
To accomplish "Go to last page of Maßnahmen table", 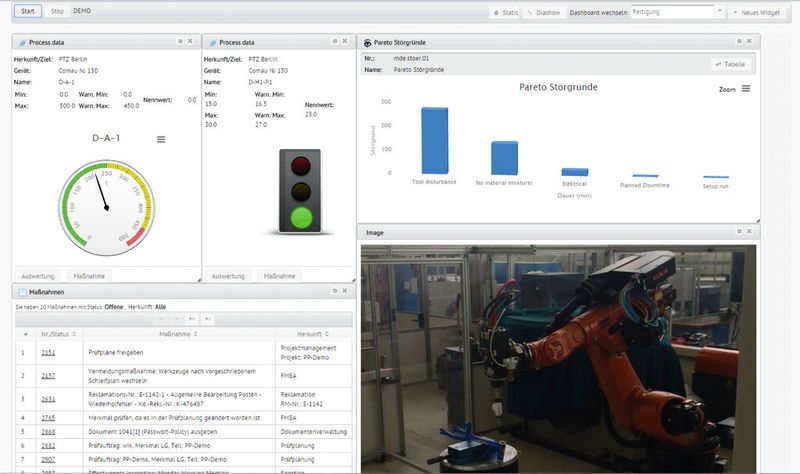I will pyautogui.click(x=208, y=319).
